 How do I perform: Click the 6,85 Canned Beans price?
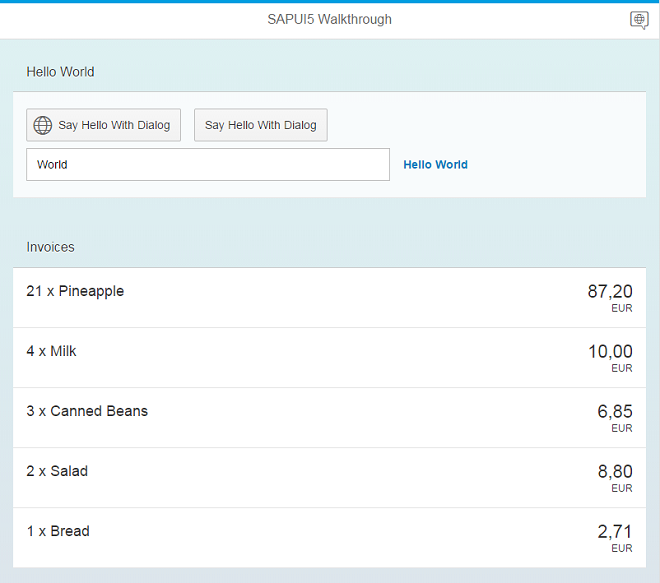point(614,411)
